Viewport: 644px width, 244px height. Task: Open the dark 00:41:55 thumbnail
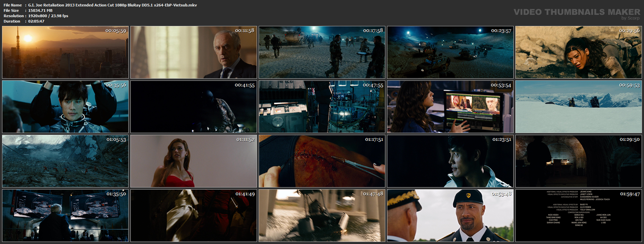[x=194, y=106]
